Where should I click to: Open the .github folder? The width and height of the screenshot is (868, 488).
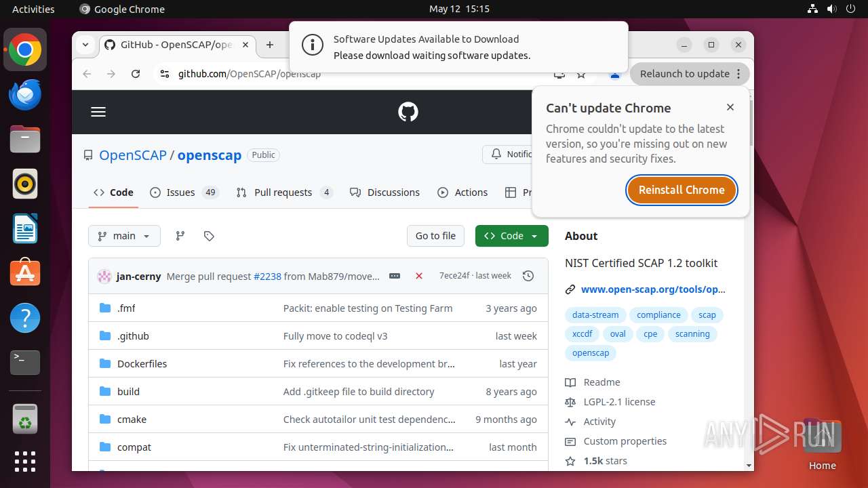tap(133, 336)
